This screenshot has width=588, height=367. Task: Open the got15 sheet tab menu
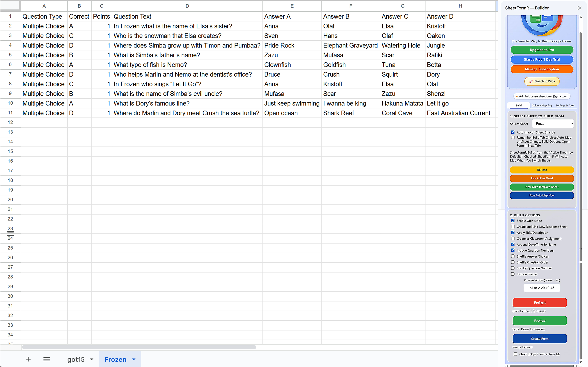91,359
